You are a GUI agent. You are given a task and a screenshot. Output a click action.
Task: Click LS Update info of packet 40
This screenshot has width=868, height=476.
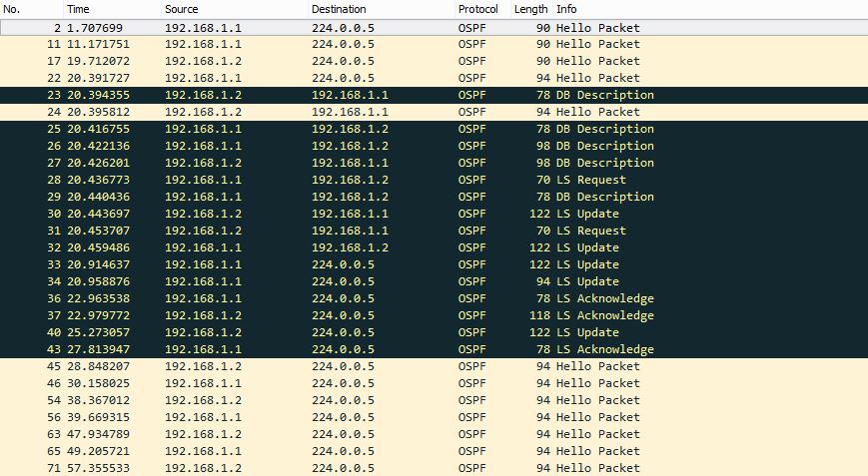coord(587,332)
